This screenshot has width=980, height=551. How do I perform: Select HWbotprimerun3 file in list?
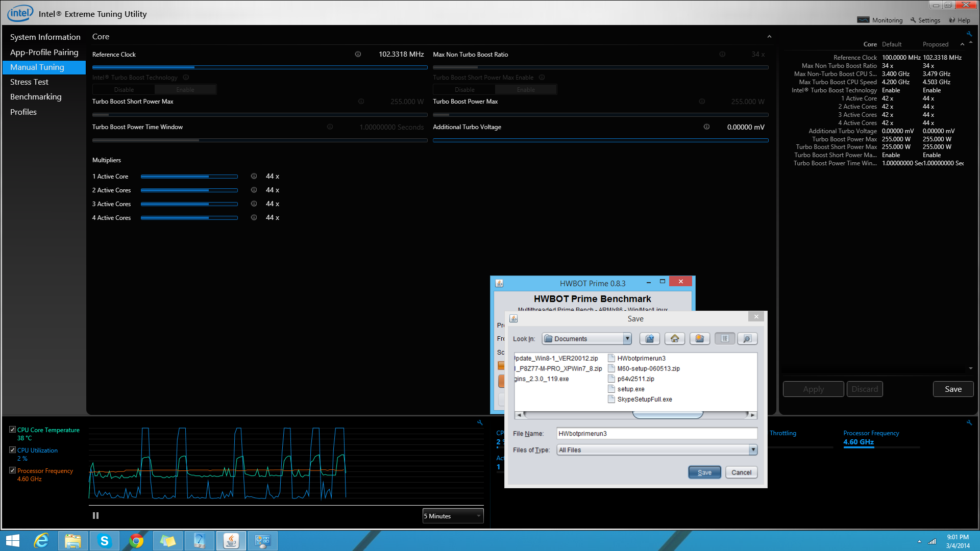tap(637, 358)
